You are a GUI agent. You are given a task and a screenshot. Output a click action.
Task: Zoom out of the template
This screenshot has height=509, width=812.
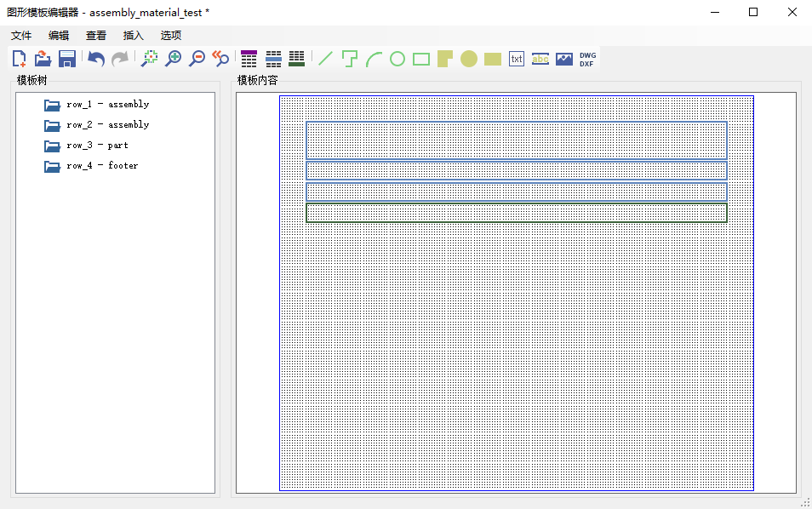pyautogui.click(x=197, y=59)
